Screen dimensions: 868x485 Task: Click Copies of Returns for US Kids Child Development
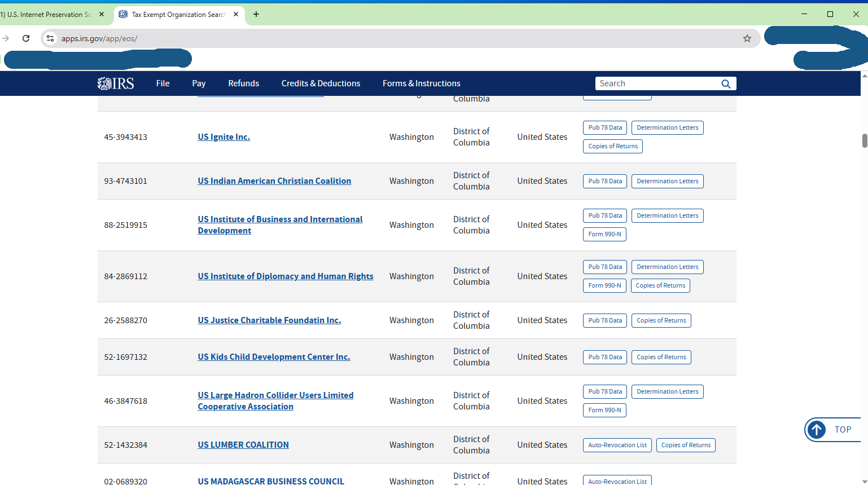[x=661, y=358]
